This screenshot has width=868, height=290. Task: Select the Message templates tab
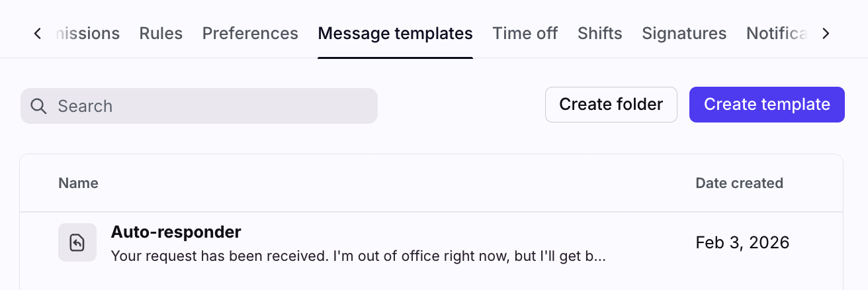[395, 33]
